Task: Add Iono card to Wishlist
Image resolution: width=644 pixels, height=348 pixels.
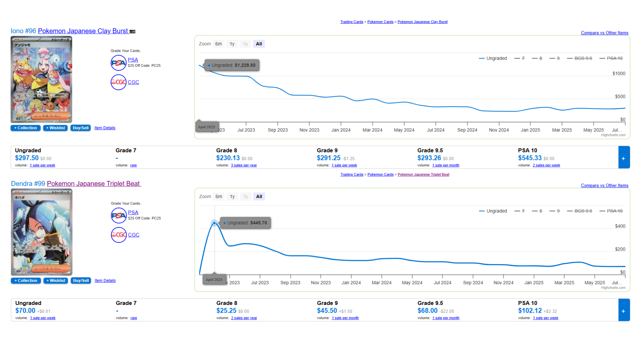Action: pos(55,128)
